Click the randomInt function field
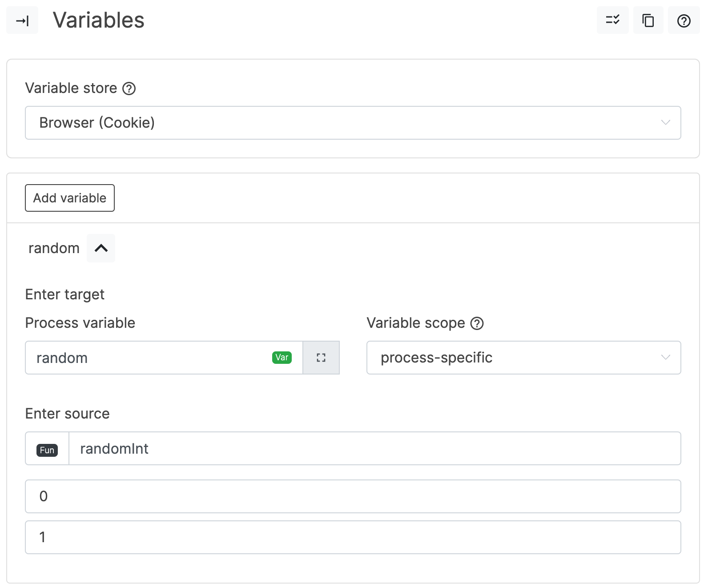The height and width of the screenshot is (588, 708). (x=311, y=449)
